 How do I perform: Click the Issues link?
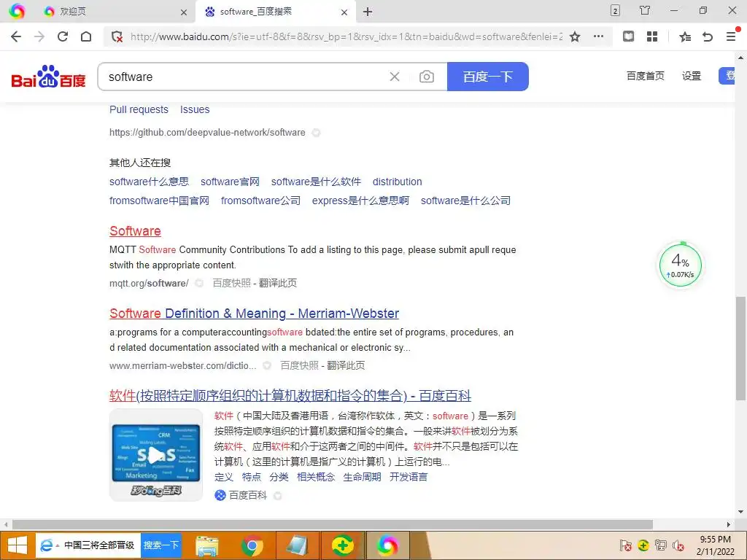tap(195, 109)
